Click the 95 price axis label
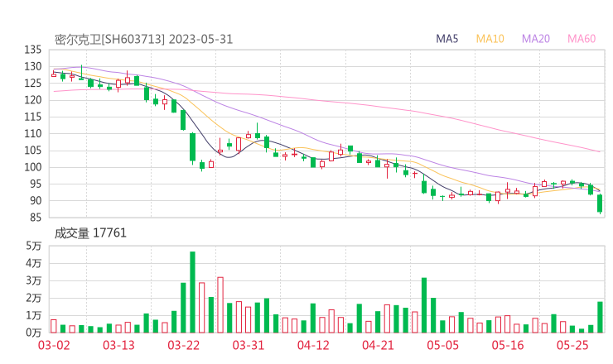Viewport: 613px width, 364px height. click(x=36, y=184)
